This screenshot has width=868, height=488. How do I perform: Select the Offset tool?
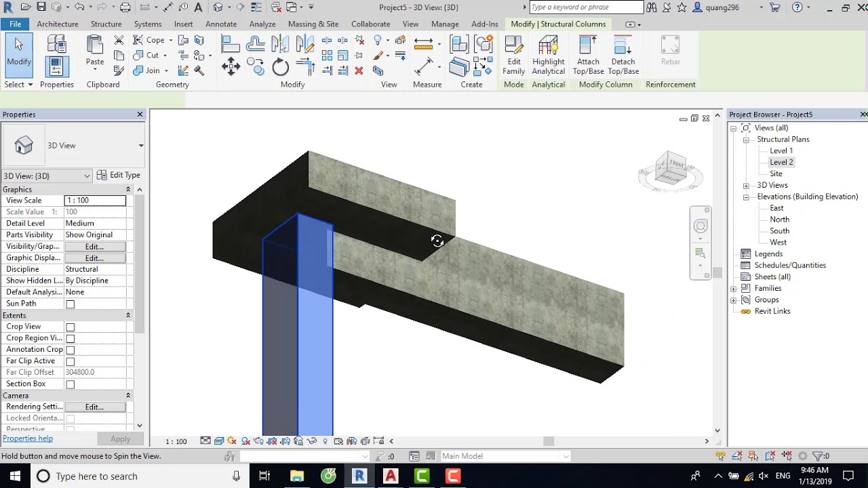click(x=256, y=44)
